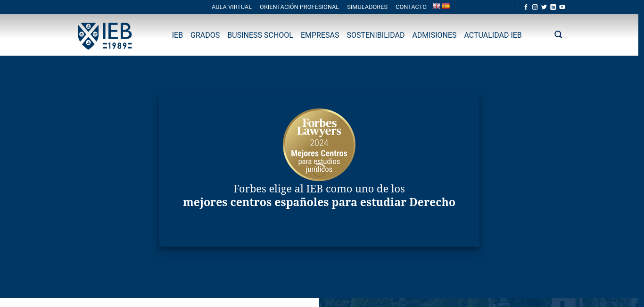Go to AULA VIRTUAL link

[x=231, y=7]
